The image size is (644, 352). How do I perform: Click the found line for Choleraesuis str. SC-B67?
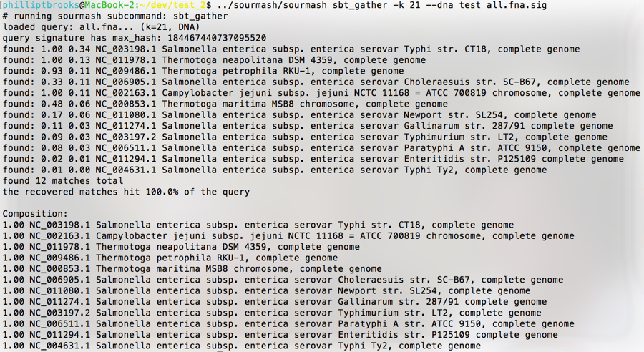click(316, 82)
